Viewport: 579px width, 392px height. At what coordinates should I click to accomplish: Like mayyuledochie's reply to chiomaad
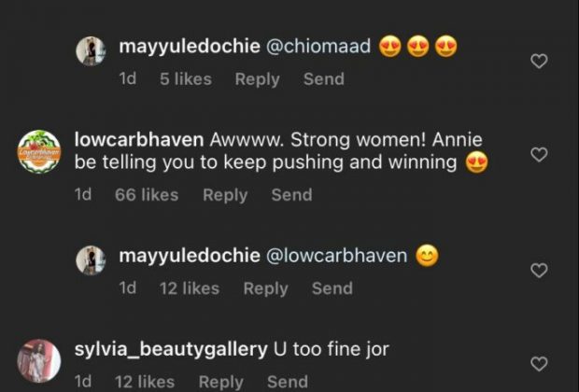point(539,61)
